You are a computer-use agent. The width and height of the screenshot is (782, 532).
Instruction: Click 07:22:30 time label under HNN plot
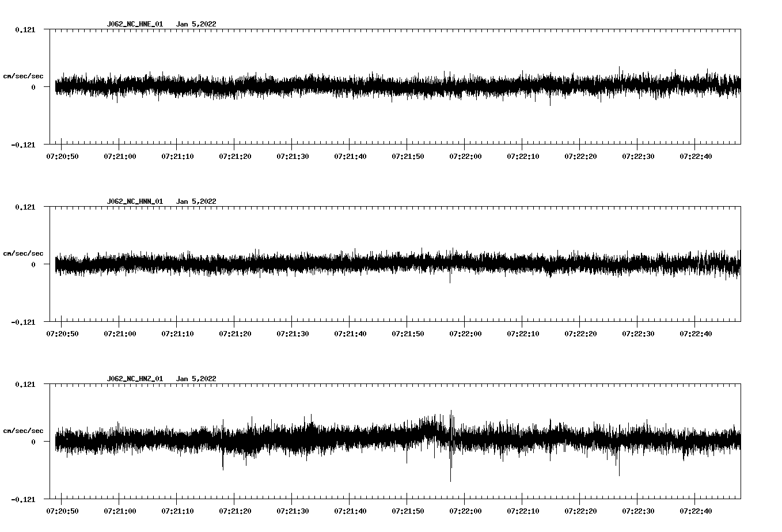(638, 333)
